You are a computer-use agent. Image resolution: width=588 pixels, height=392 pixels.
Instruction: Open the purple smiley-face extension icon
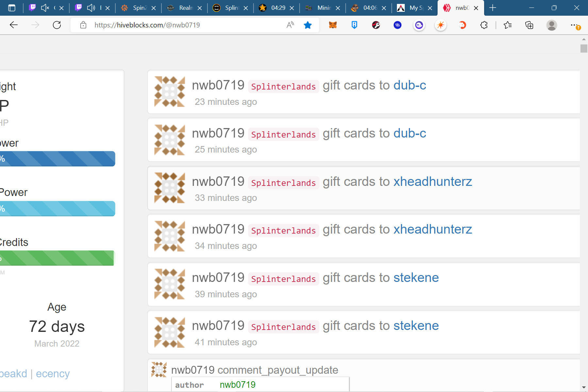(x=419, y=25)
